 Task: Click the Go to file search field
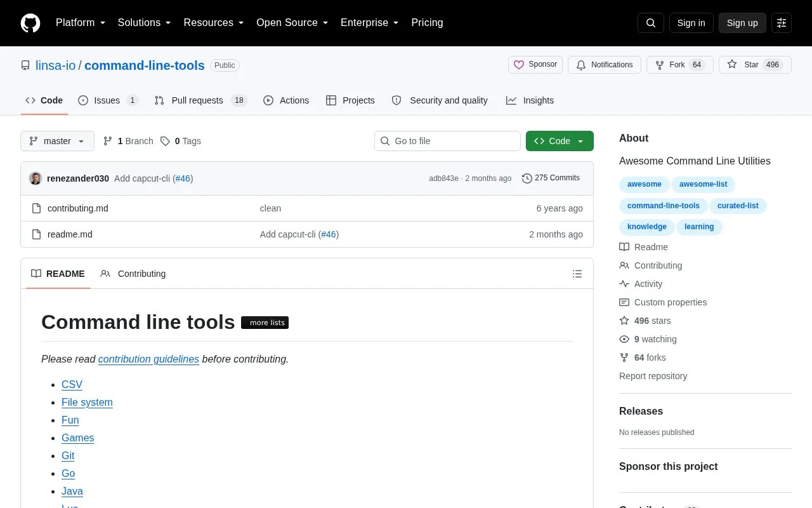pos(447,141)
